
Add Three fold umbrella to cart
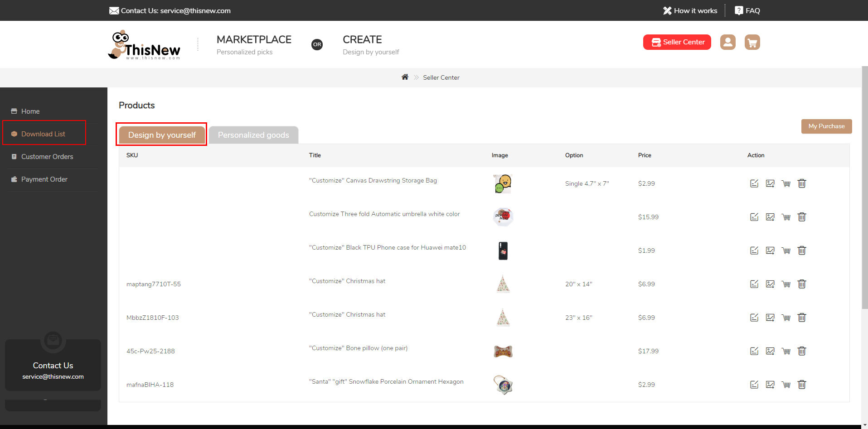(786, 217)
